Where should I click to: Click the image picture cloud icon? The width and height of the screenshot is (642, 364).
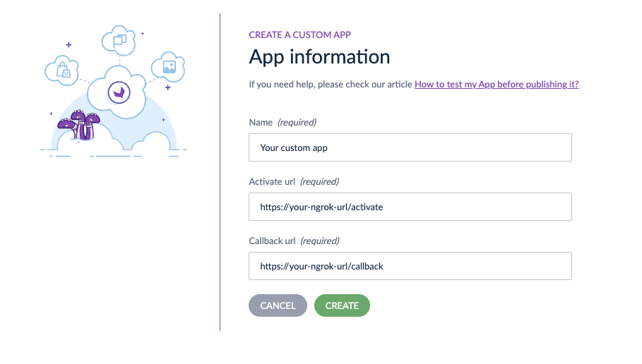[169, 66]
